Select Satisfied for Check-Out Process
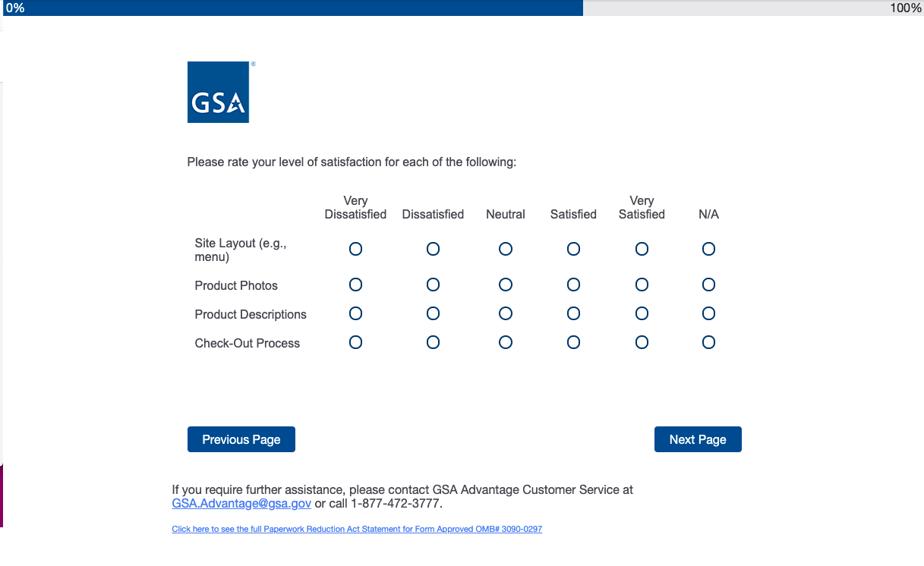The width and height of the screenshot is (924, 566). (573, 342)
